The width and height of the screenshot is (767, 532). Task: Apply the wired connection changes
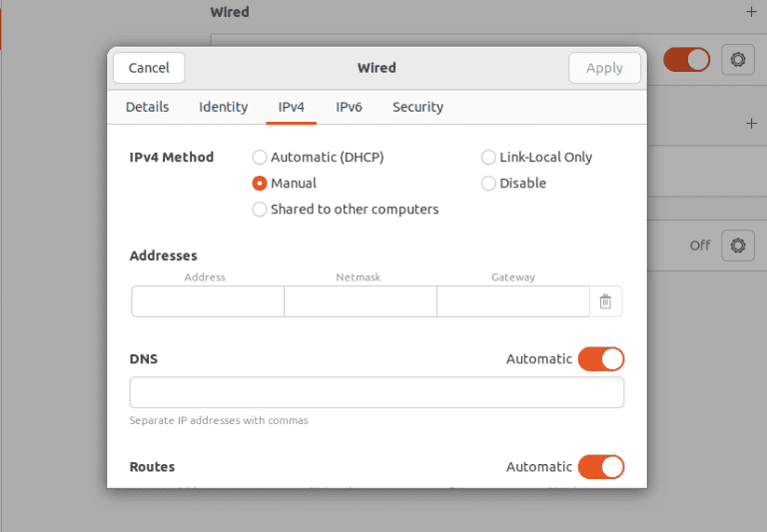tap(604, 68)
